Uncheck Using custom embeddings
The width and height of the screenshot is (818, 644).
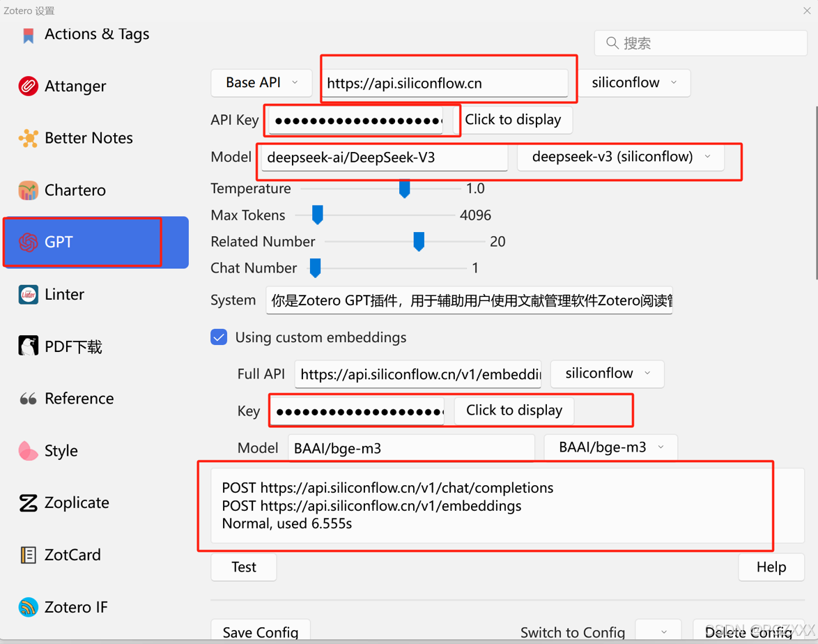219,337
